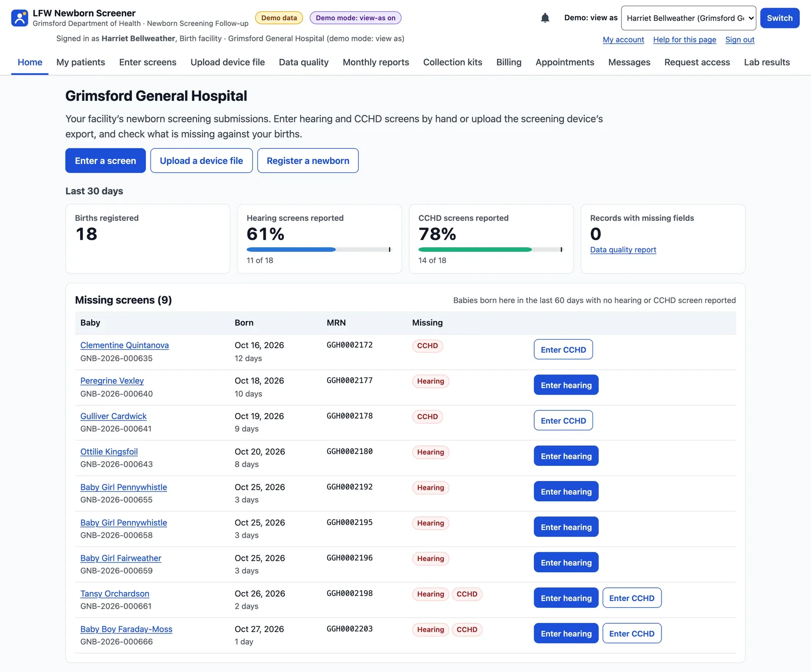Open the Data quality tab

point(304,62)
